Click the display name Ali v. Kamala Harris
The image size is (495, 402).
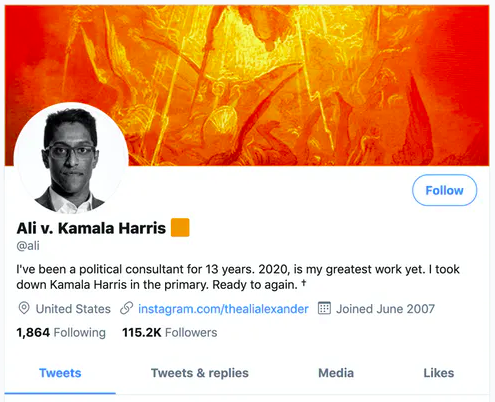coord(91,228)
